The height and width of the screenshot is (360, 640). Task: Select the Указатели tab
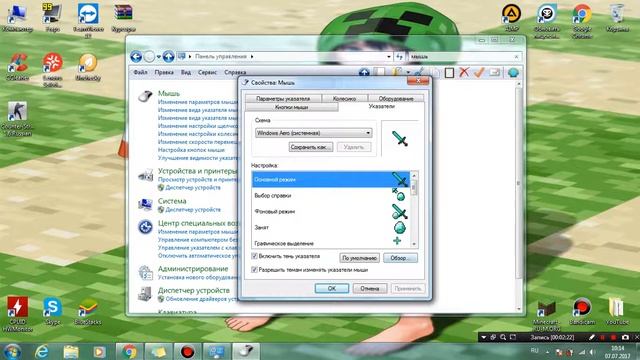[382, 106]
